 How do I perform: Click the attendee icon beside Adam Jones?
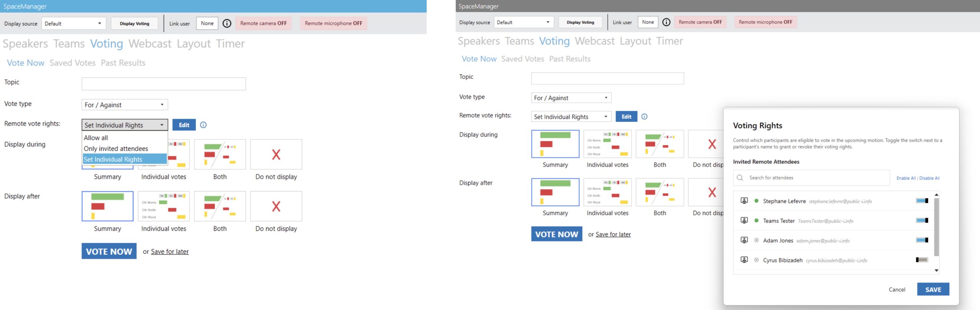(x=744, y=240)
